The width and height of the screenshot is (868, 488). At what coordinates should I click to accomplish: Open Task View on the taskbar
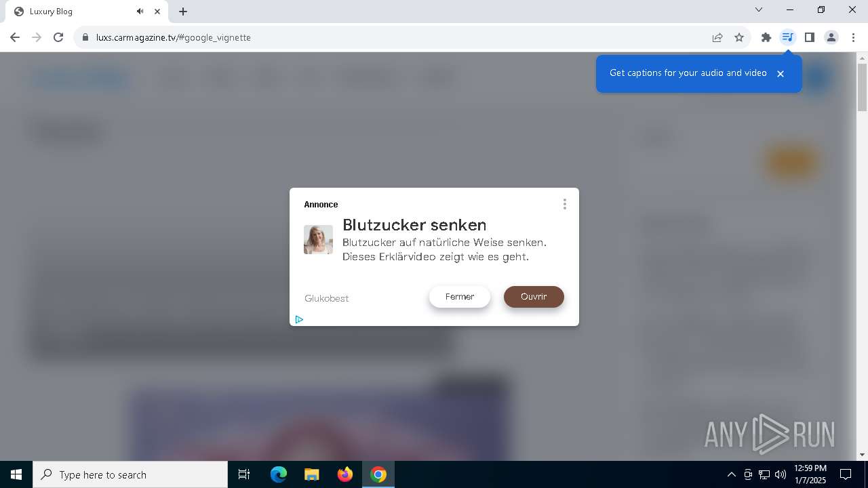pyautogui.click(x=244, y=474)
